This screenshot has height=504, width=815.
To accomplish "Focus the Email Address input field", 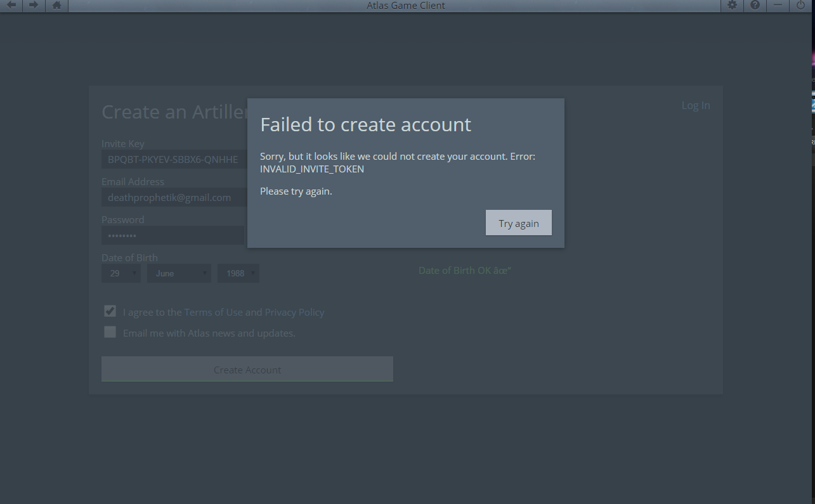I will tap(173, 198).
